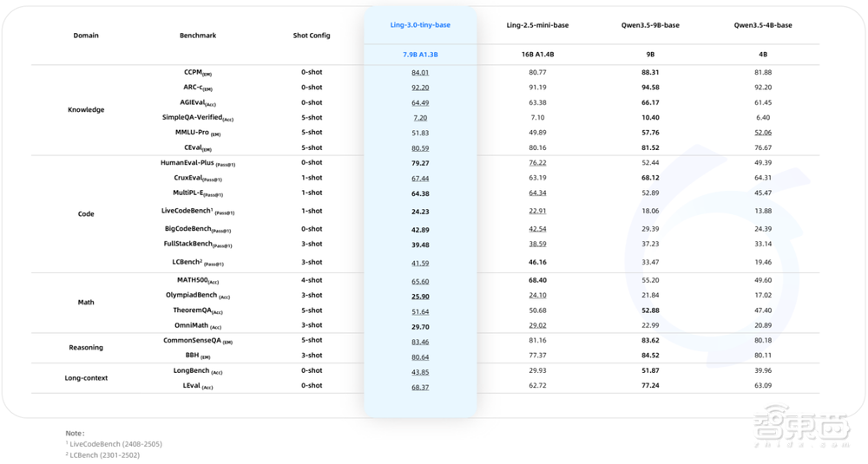Screen dimensions: 868x464
Task: Click the MMLU-Pro benchmark name
Action: 198,133
